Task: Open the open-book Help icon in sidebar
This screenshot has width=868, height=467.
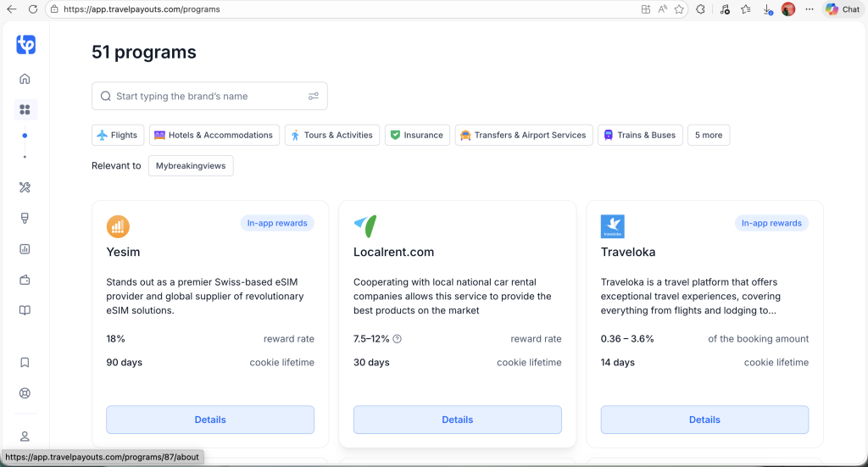Action: point(25,310)
